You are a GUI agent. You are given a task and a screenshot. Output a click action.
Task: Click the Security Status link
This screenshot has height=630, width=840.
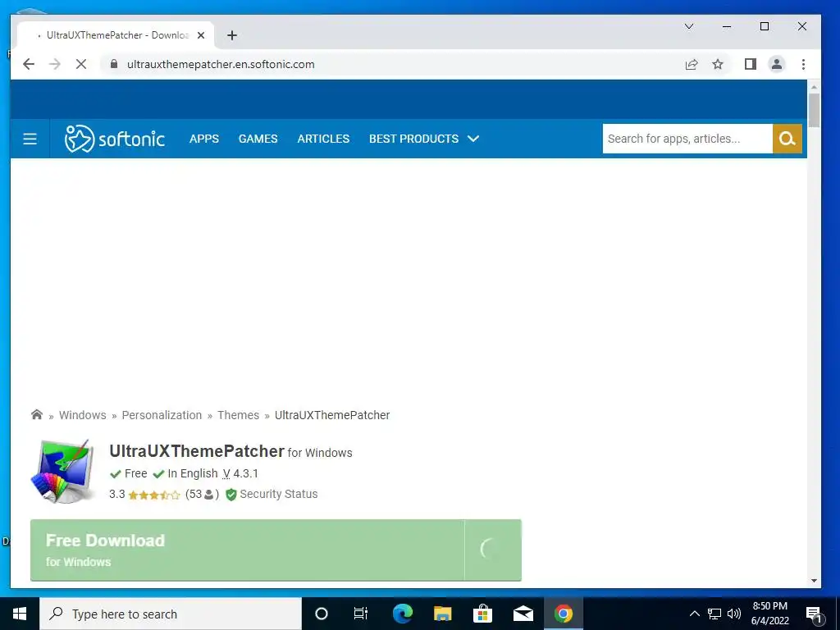279,494
